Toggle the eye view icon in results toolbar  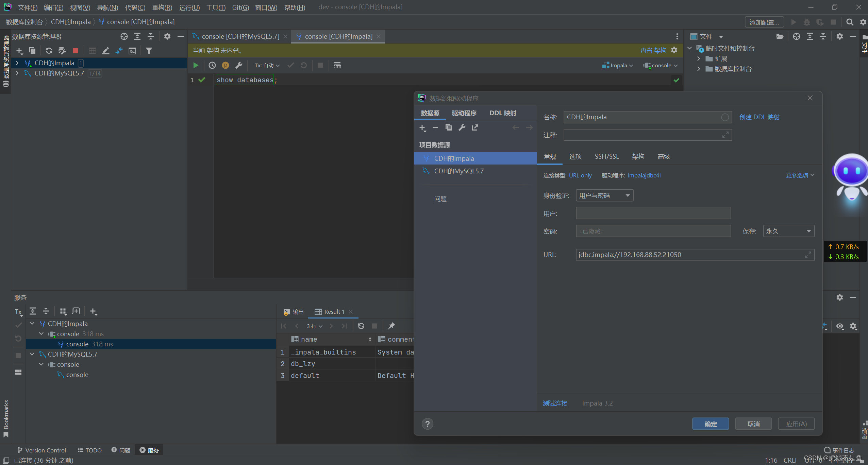[x=840, y=326]
